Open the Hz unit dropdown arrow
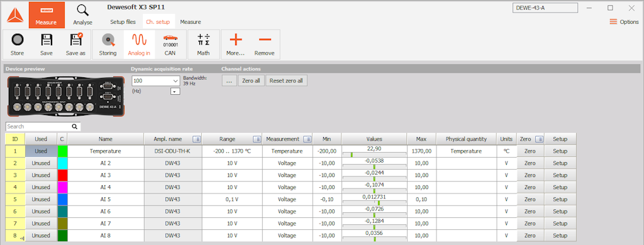The image size is (644, 245). coord(175,92)
